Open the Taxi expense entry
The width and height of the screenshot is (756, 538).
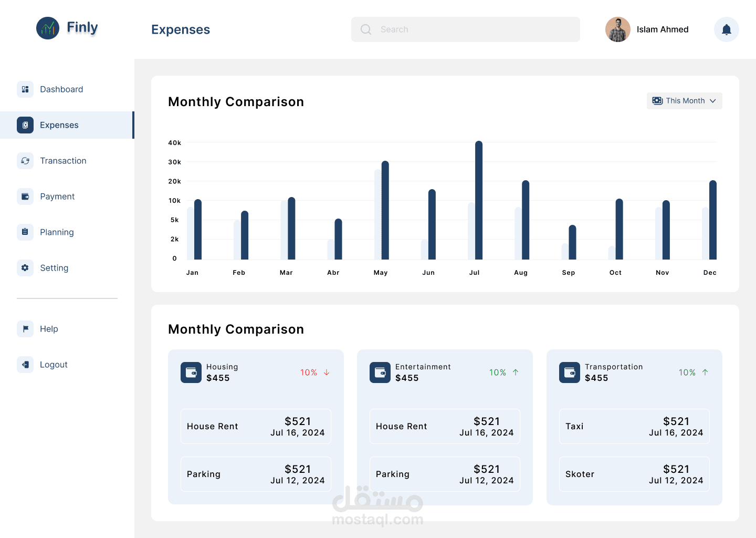tap(634, 427)
